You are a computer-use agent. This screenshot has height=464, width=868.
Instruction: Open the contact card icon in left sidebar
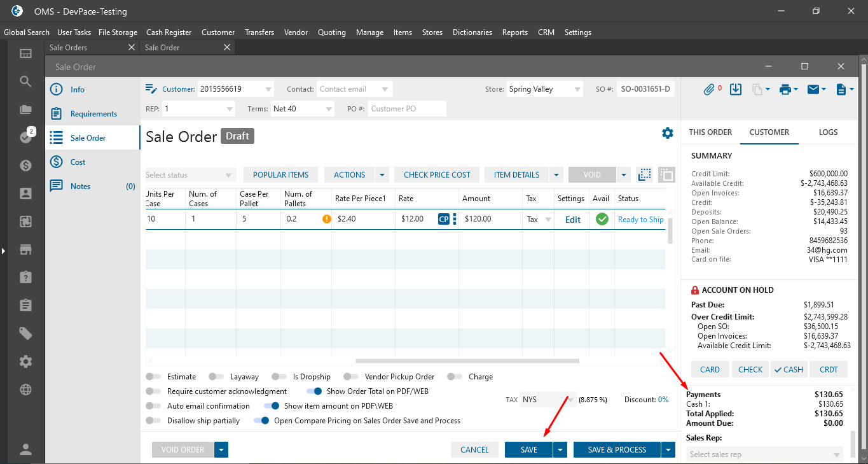point(25,193)
